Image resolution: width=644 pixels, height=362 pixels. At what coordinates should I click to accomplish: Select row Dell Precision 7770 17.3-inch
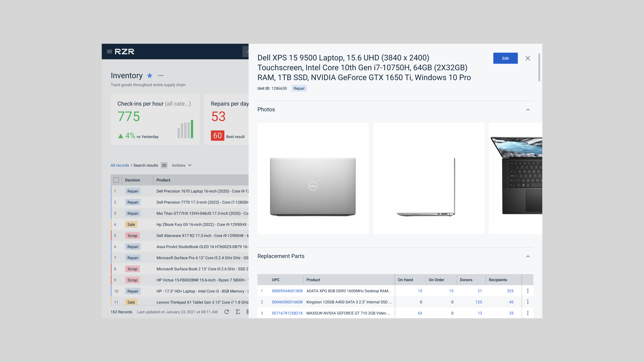click(180, 202)
